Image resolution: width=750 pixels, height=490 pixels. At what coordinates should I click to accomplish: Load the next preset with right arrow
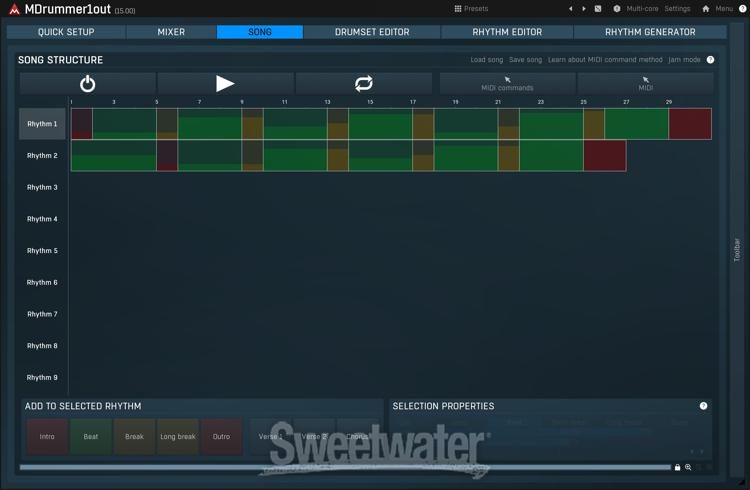pos(584,9)
